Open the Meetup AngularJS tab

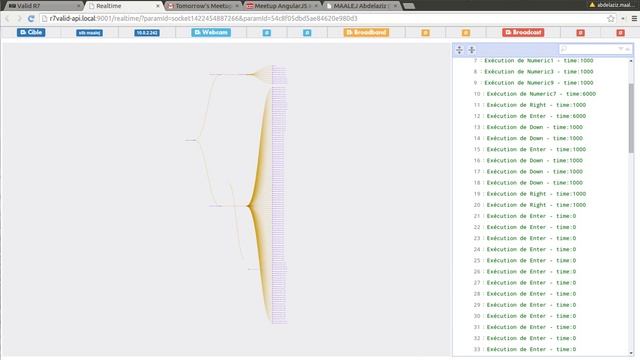282,6
